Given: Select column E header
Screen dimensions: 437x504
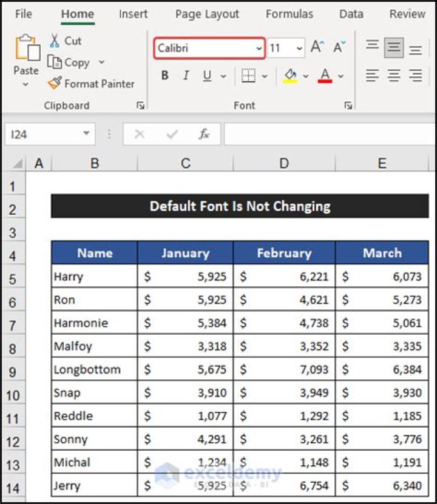Looking at the screenshot, I should (x=382, y=163).
